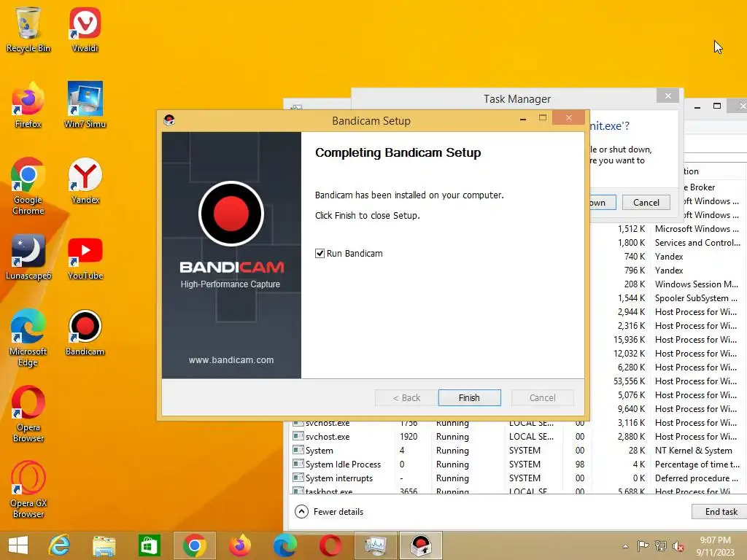The image size is (747, 560).
Task: Select the Firefox desktop shortcut
Action: pos(28,105)
